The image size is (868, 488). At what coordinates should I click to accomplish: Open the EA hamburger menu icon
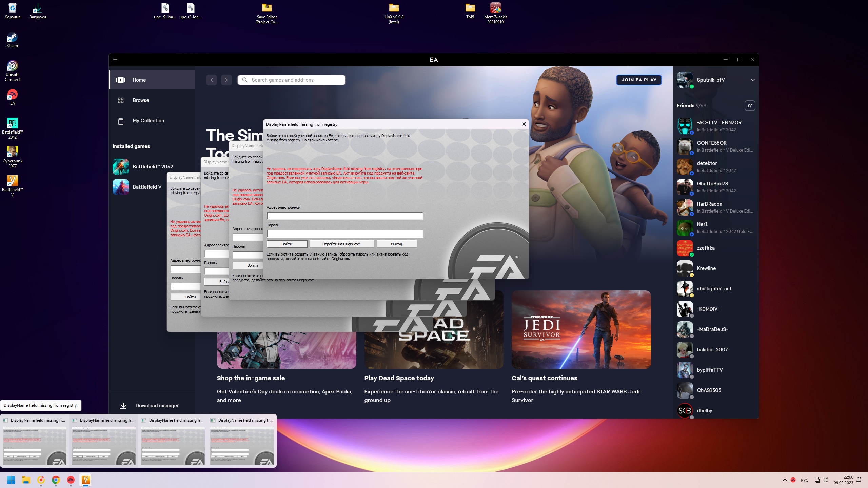[x=115, y=60]
